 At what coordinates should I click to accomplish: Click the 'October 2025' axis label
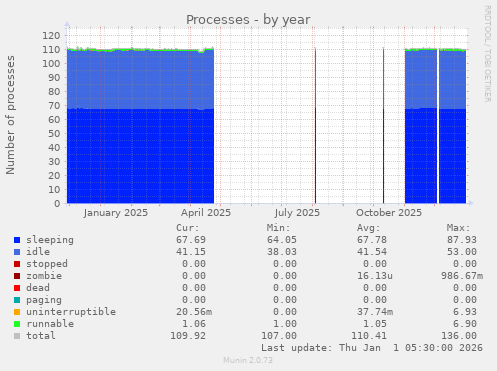coord(389,213)
